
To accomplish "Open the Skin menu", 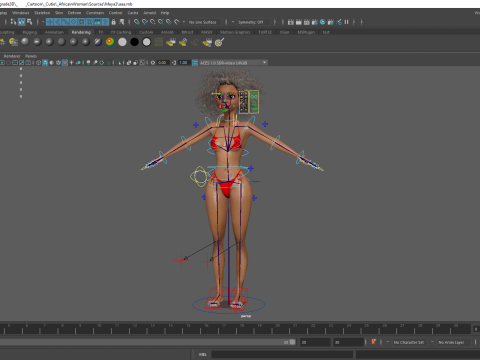I will point(59,13).
